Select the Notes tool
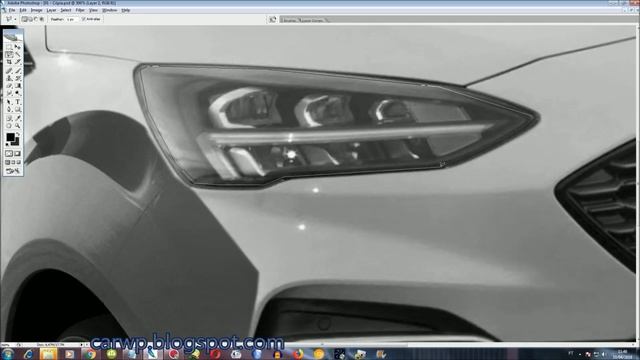The height and width of the screenshot is (360, 640). click(x=9, y=118)
